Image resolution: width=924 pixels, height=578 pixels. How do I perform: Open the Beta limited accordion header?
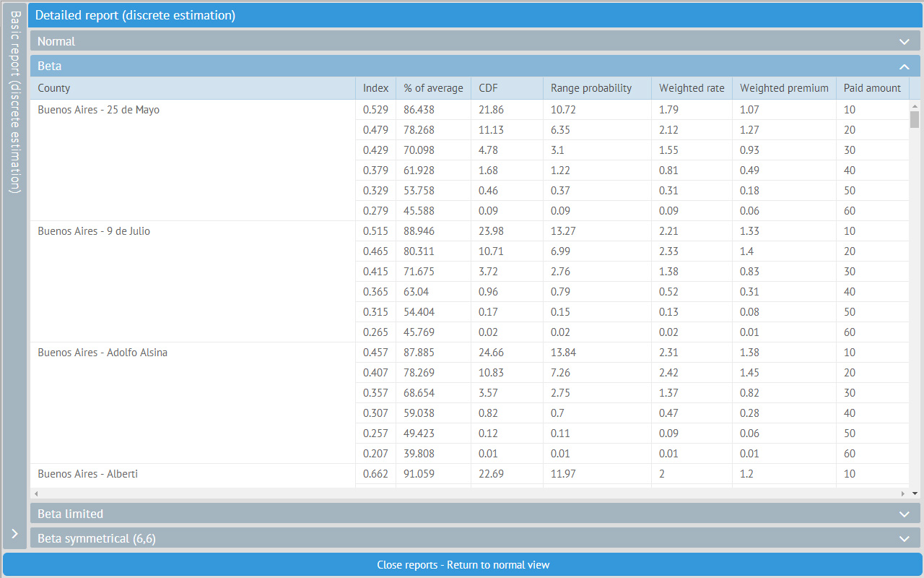click(475, 514)
